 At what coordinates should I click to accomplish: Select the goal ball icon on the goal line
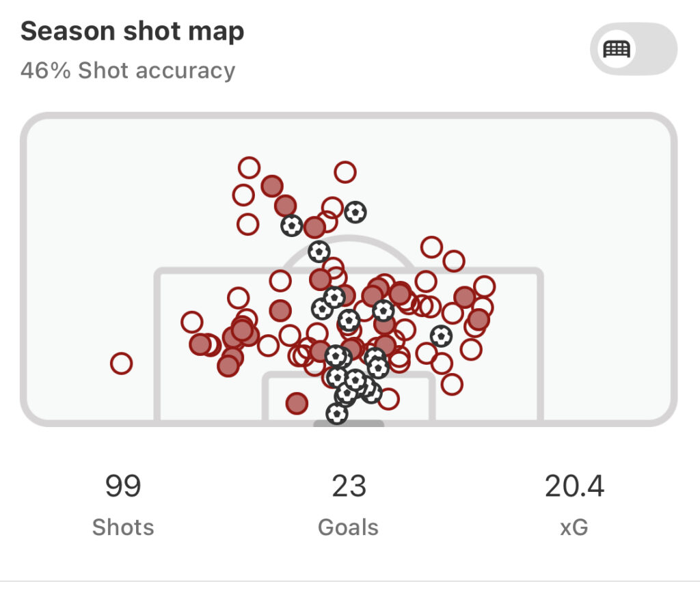pyautogui.click(x=336, y=413)
